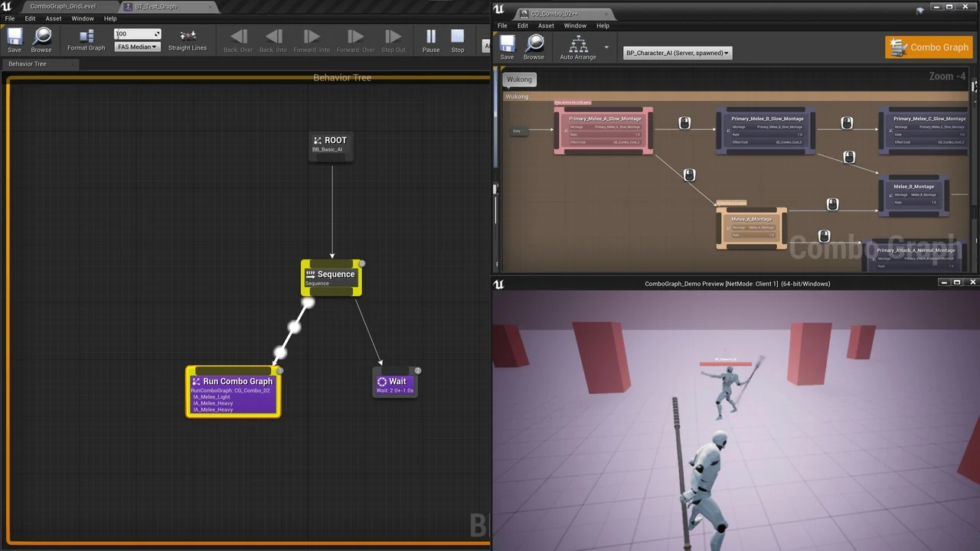Open Browse in the Behavior Tree toolbar
Image resolution: width=980 pixels, height=551 pixels.
(x=42, y=38)
